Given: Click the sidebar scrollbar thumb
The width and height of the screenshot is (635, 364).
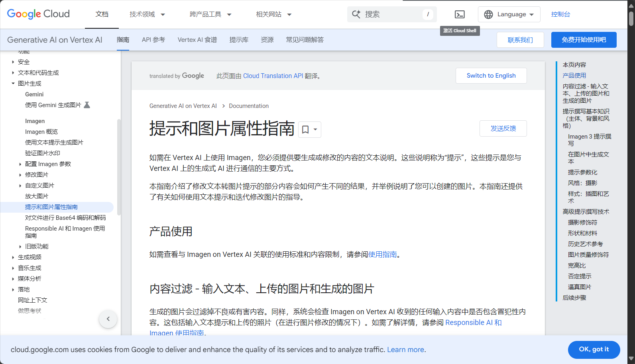Looking at the screenshot, I should (119, 166).
